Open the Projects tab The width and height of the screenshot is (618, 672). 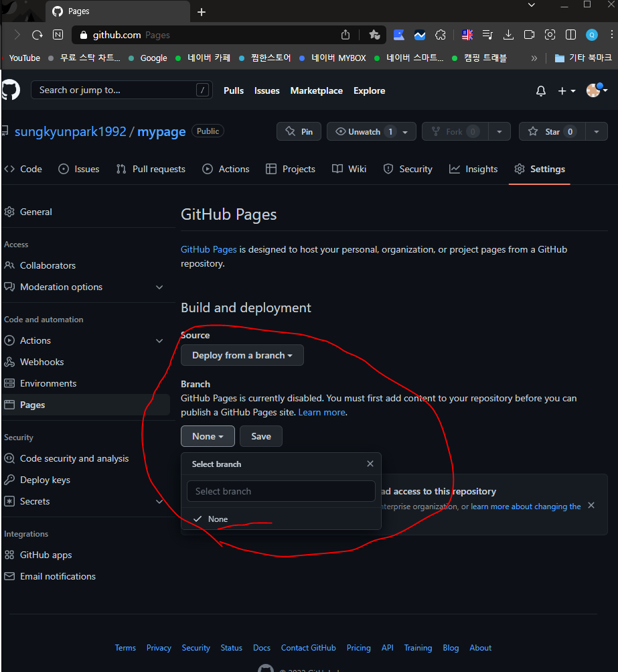291,169
